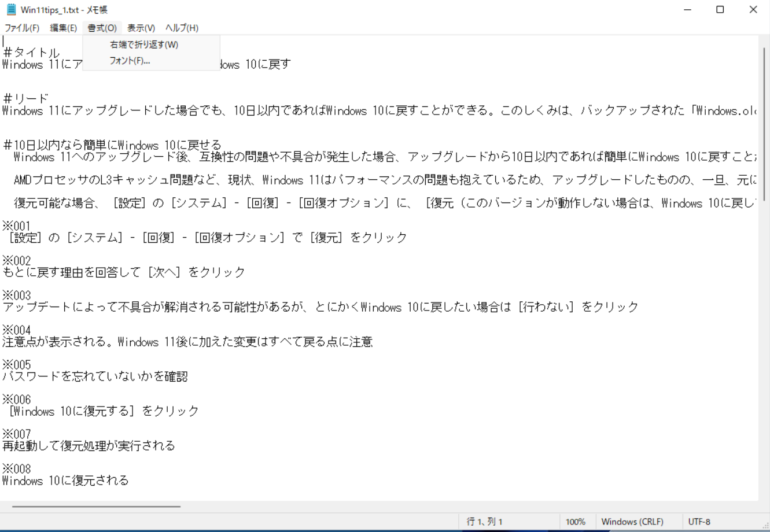Click the UTF-8 encoding indicator
This screenshot has width=770, height=532.
click(x=699, y=521)
